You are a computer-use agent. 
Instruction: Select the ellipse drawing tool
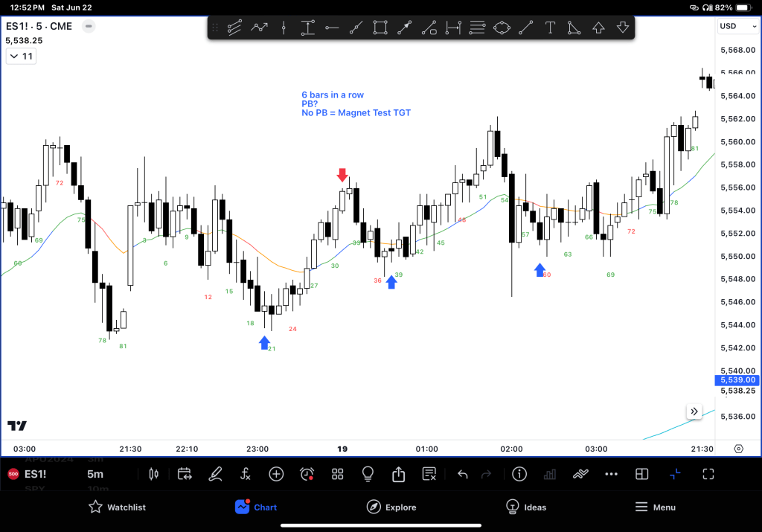[x=502, y=28]
